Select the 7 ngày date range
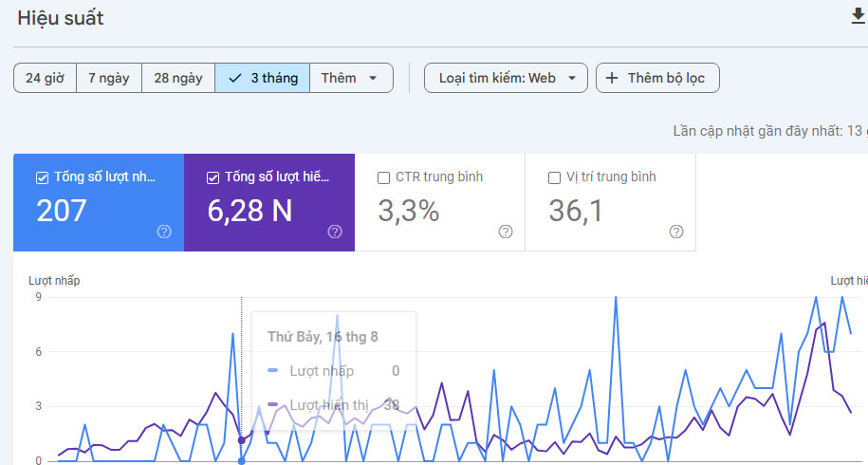This screenshot has width=868, height=465. 109,78
